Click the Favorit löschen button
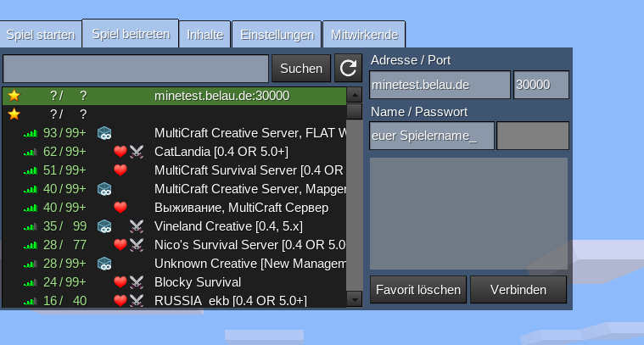 coord(417,289)
